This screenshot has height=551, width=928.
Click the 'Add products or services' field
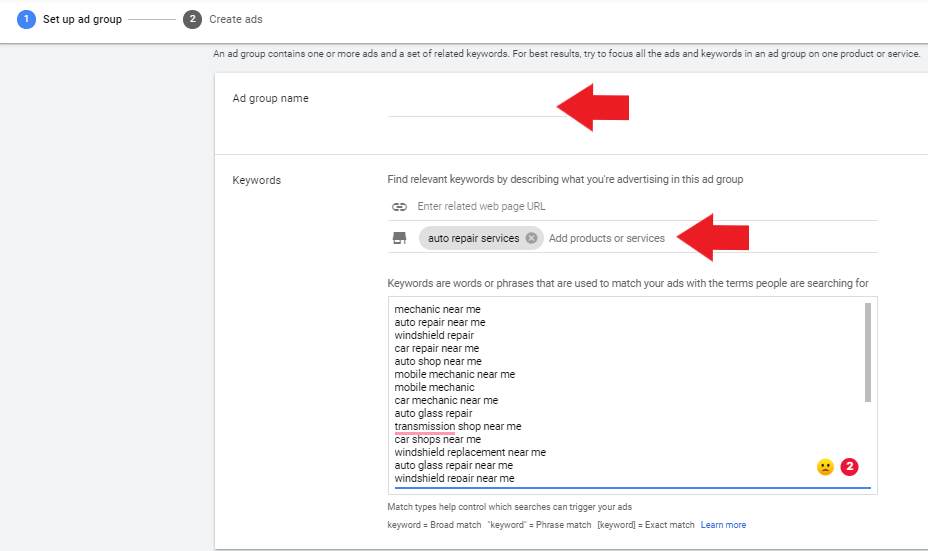tap(607, 238)
